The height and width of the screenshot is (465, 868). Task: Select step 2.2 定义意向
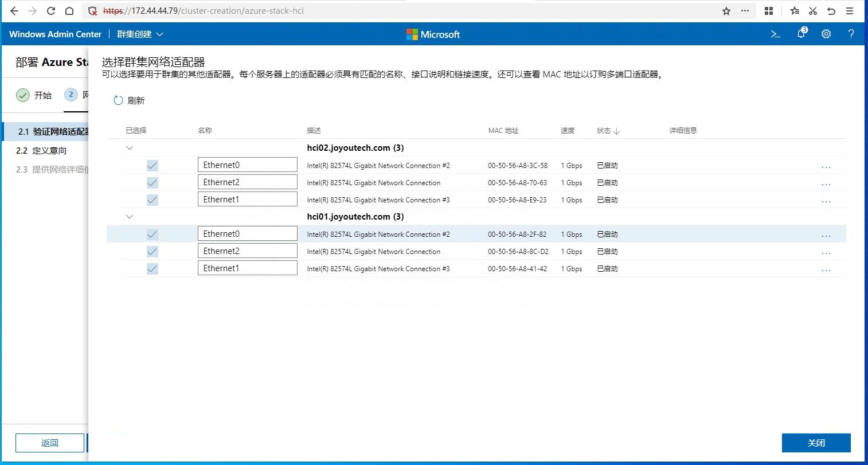[41, 150]
